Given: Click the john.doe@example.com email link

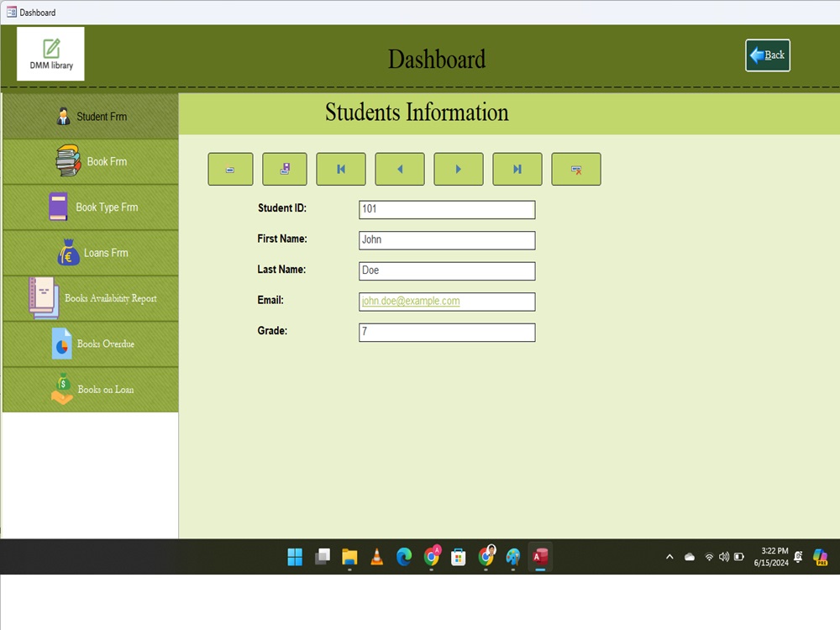Looking at the screenshot, I should coord(411,301).
